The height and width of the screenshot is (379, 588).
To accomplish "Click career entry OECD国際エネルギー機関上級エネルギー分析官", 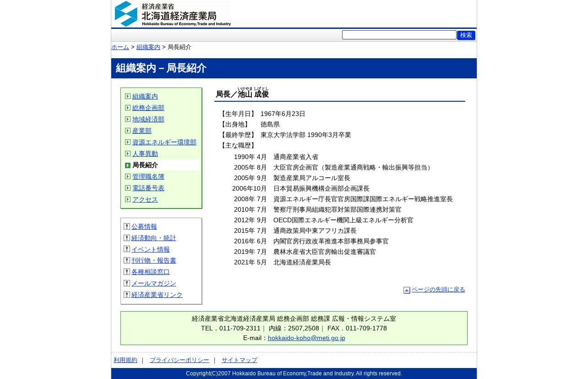I will point(343,220).
